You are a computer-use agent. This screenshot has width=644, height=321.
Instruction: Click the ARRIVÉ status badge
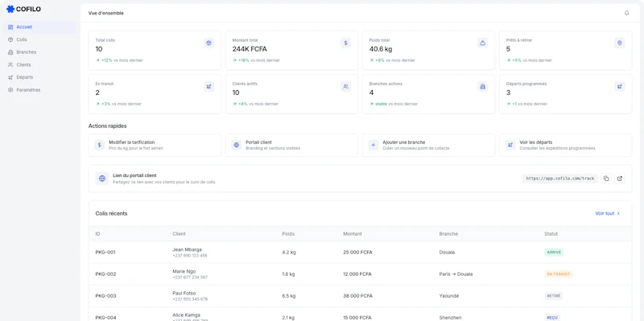[554, 253]
